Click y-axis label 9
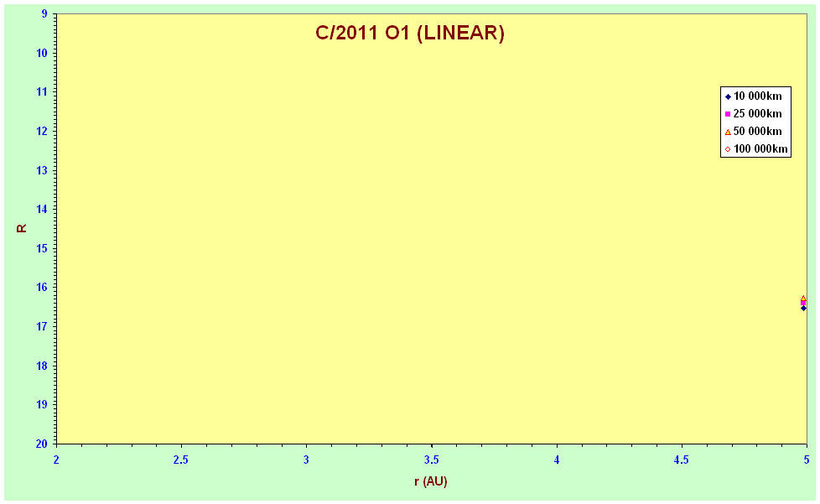 (44, 14)
